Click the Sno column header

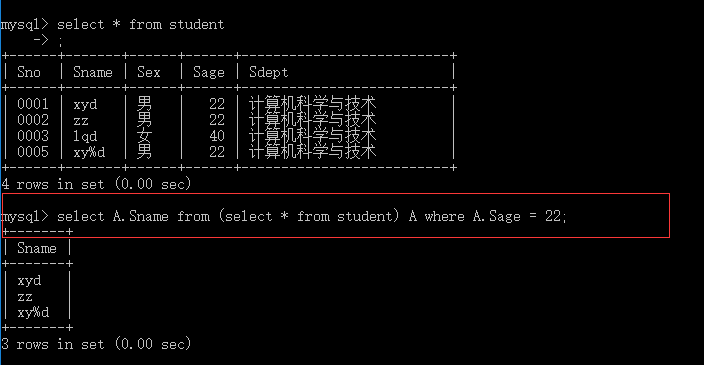point(29,72)
